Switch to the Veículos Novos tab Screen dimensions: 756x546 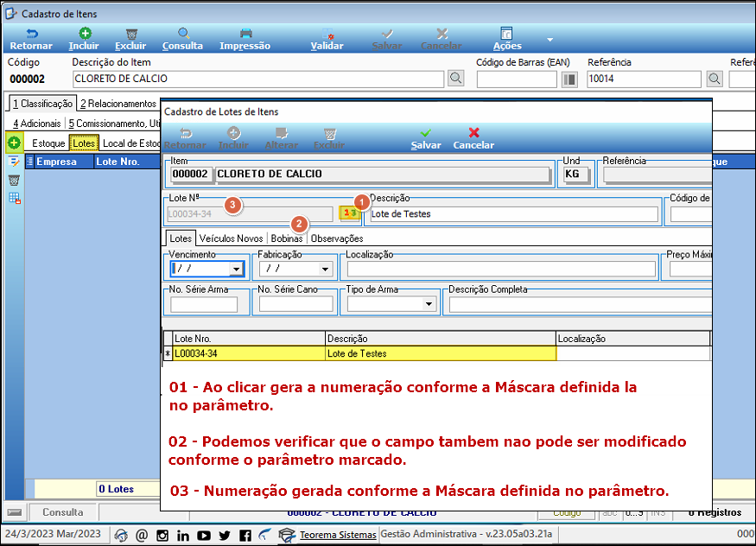[x=231, y=238]
